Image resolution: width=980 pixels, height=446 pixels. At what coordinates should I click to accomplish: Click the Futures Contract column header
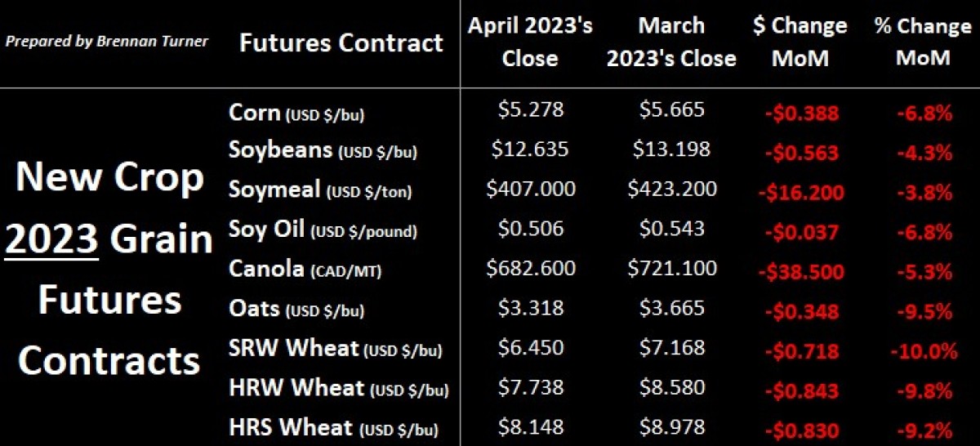tap(341, 43)
